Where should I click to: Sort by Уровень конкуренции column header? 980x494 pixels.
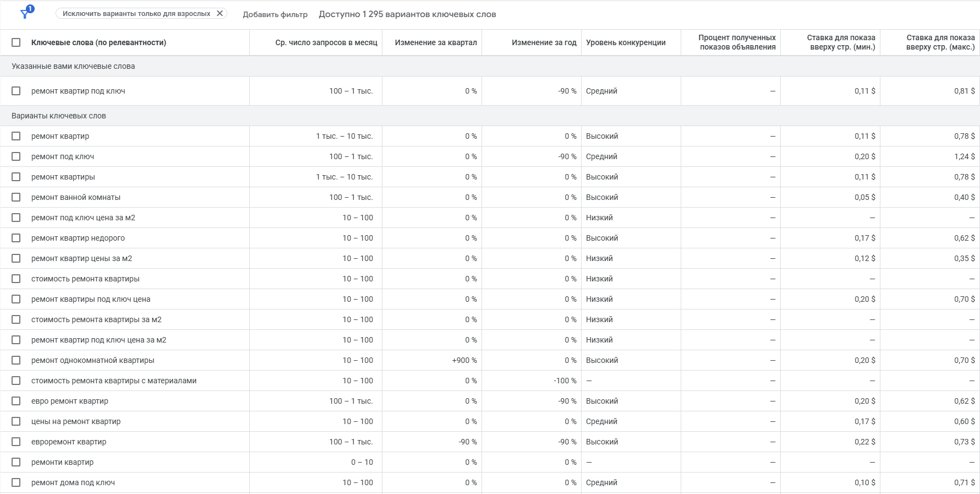pos(626,42)
